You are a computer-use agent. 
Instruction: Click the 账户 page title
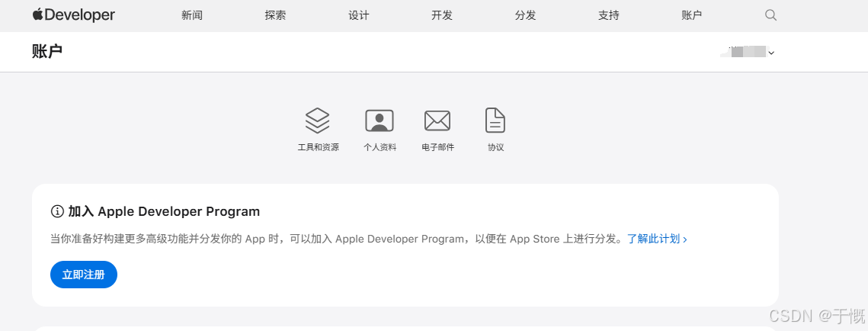pos(47,52)
